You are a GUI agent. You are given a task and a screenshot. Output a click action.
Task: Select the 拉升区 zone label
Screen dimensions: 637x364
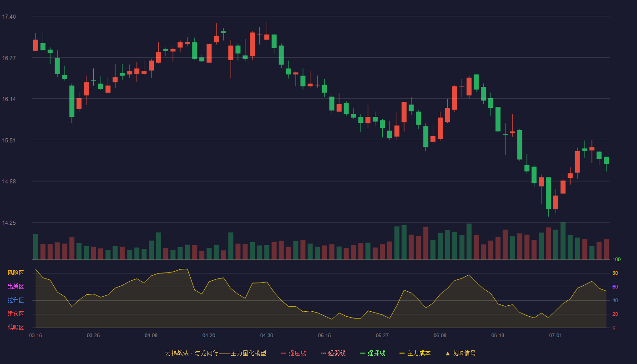15,300
